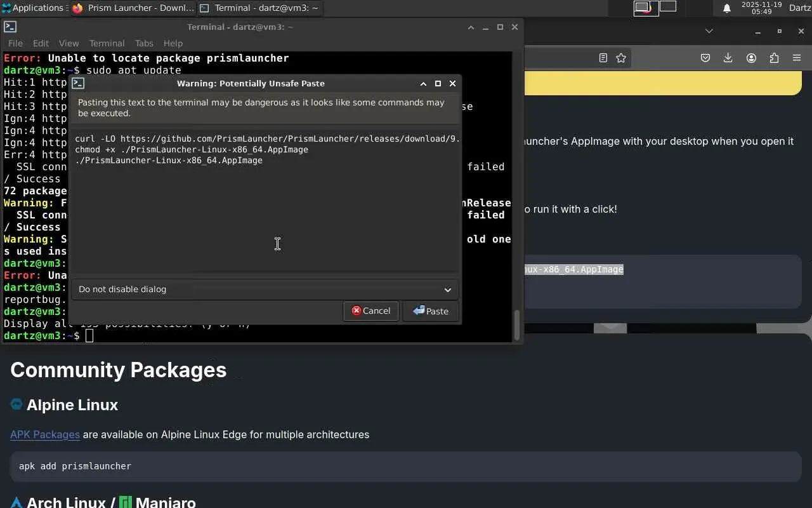Confirm with the Paste button
This screenshot has height=508, width=812.
(431, 311)
